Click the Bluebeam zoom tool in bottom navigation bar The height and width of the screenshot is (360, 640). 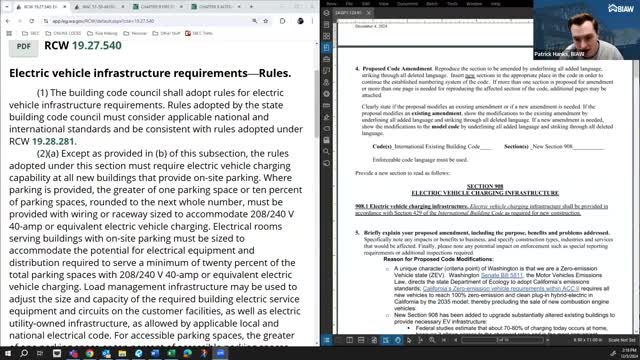click(x=432, y=340)
